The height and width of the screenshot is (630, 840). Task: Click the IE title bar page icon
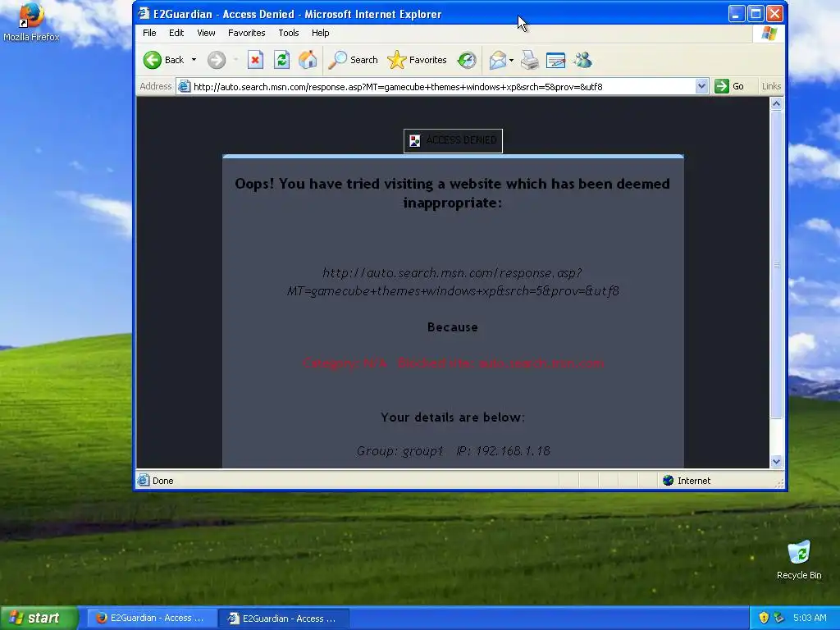(144, 13)
